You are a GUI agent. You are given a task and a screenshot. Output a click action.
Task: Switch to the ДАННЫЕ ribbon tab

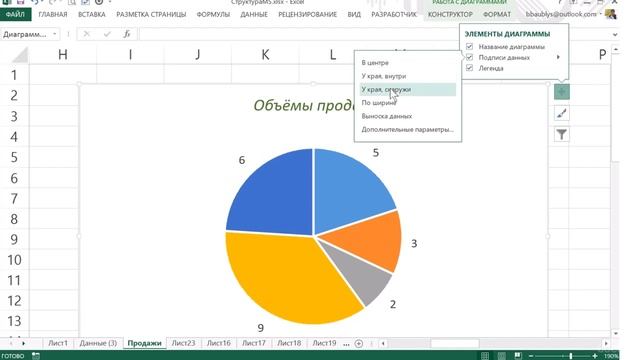[x=254, y=14]
